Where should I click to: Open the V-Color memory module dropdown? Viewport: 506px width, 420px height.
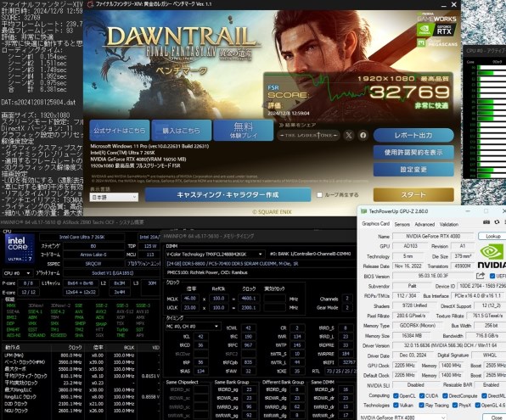point(216,255)
